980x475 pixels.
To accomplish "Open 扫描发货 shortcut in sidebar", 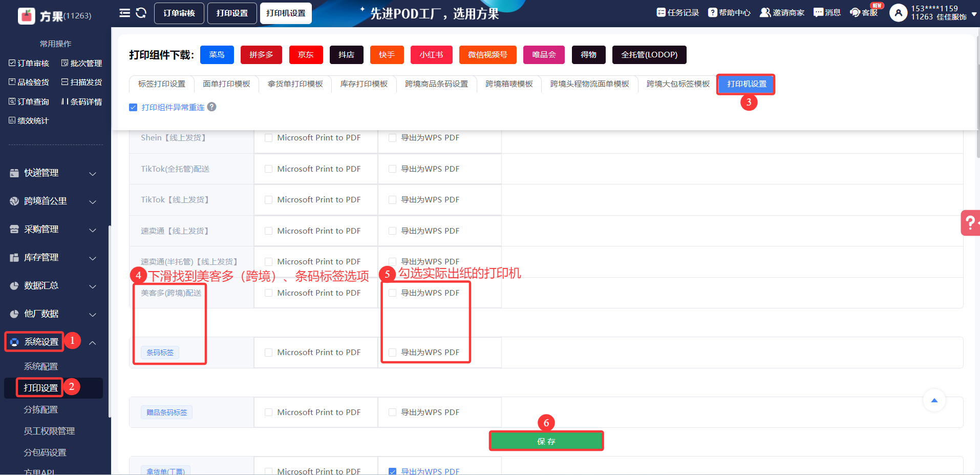I will tap(82, 82).
